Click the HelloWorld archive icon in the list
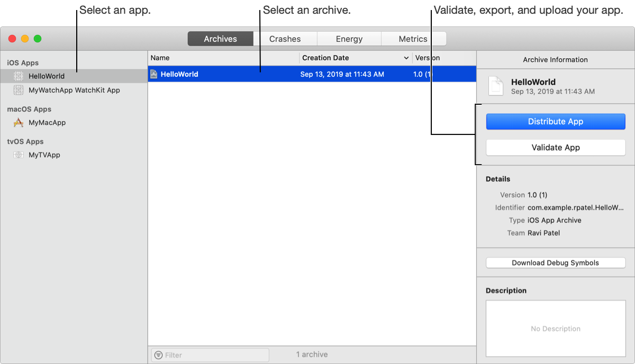The image size is (635, 364). 155,74
